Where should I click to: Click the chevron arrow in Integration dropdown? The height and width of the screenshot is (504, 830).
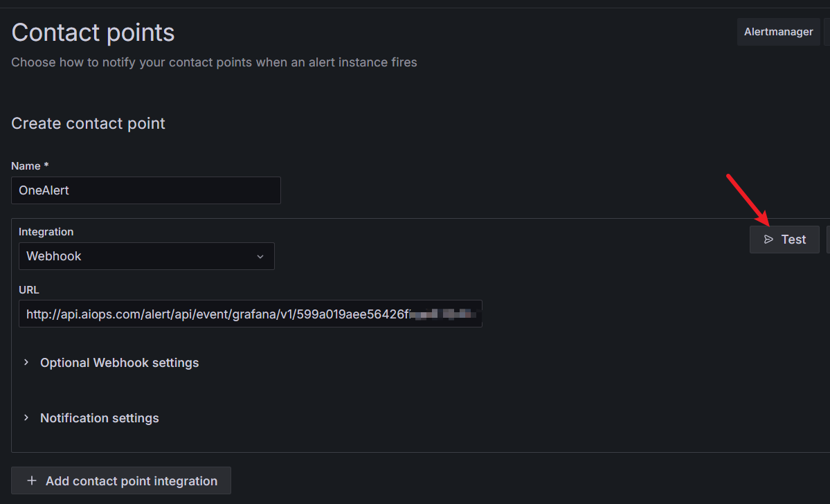click(x=260, y=257)
